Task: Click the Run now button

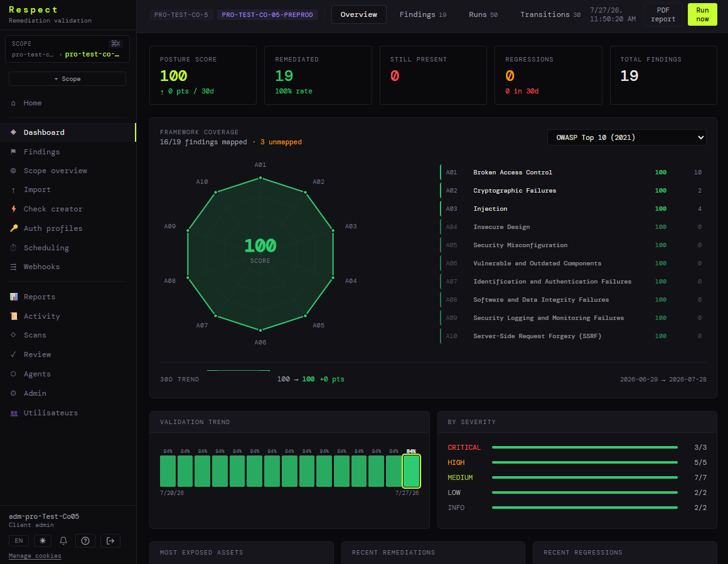Action: [x=702, y=14]
